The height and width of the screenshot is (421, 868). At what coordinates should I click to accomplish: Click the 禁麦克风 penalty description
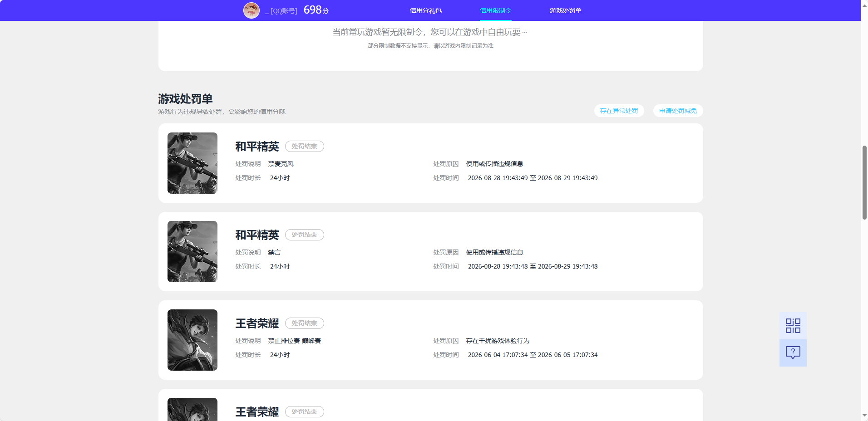pos(281,164)
